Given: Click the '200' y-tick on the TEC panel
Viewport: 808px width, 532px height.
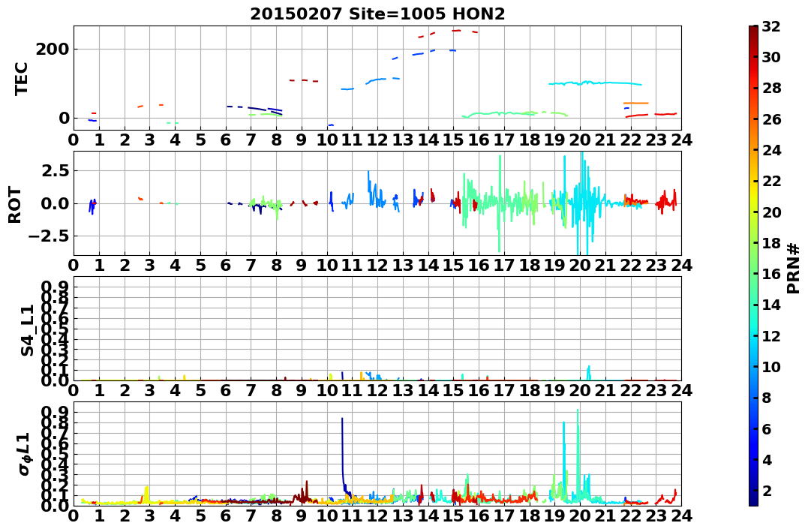Looking at the screenshot, I should [53, 50].
